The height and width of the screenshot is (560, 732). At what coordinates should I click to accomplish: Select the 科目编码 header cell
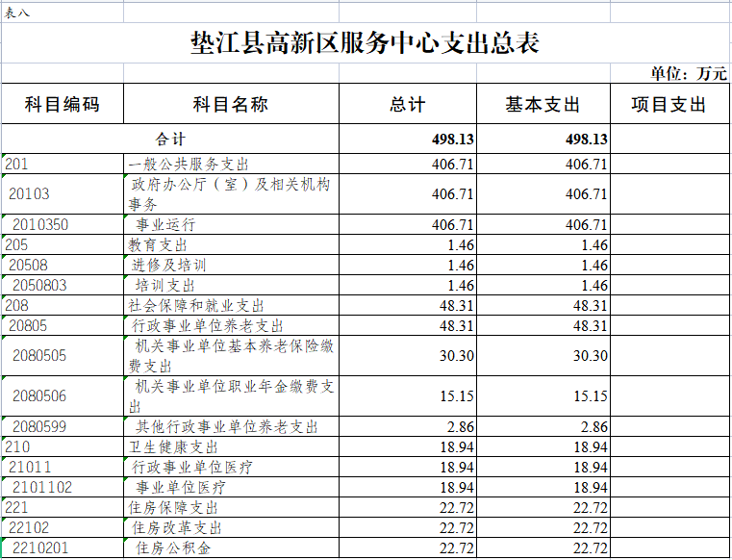[63, 104]
